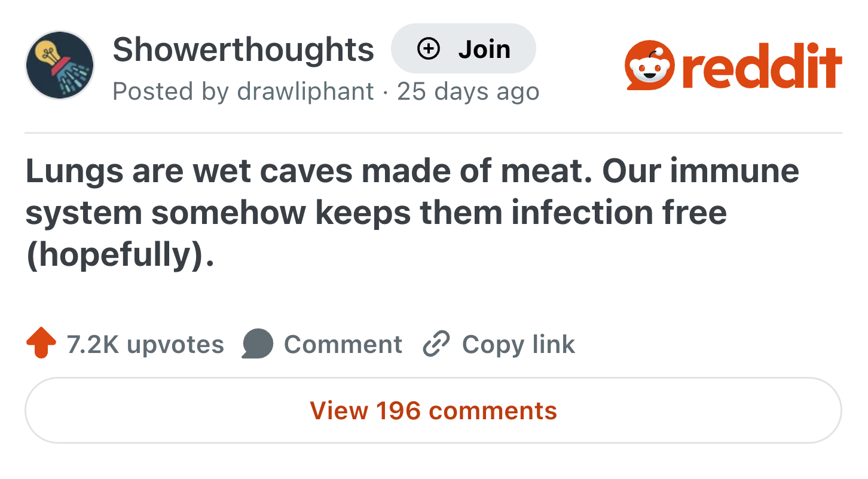Click the 7.2K upvotes count
Viewport: 868px width, 479px height.
(x=145, y=345)
